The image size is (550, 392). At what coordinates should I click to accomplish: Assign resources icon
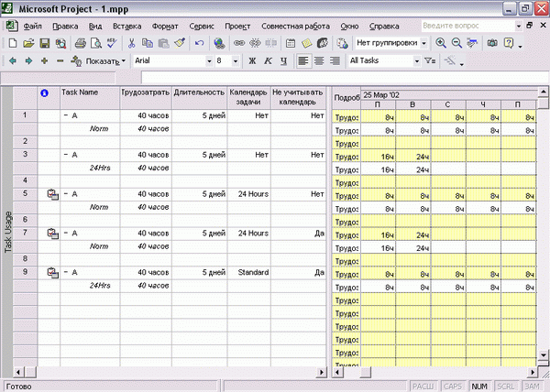tap(323, 43)
